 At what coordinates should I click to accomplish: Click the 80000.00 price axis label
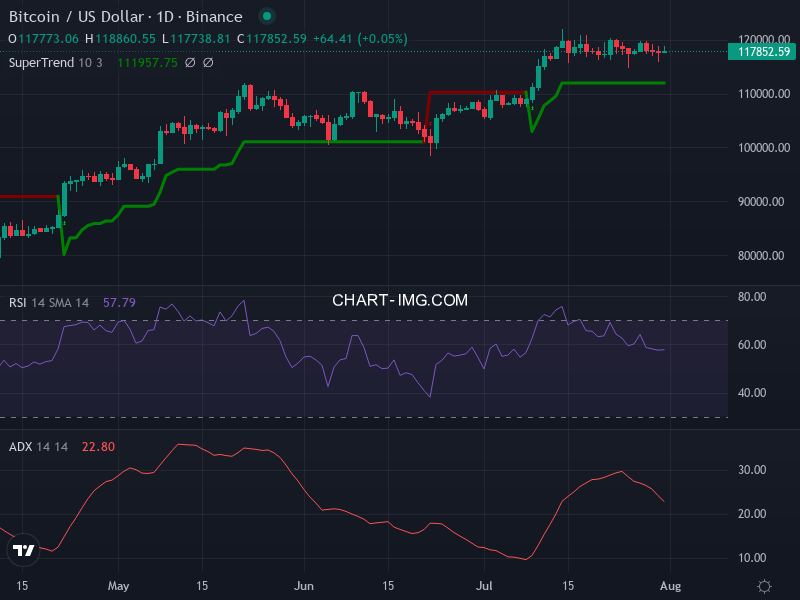click(761, 256)
